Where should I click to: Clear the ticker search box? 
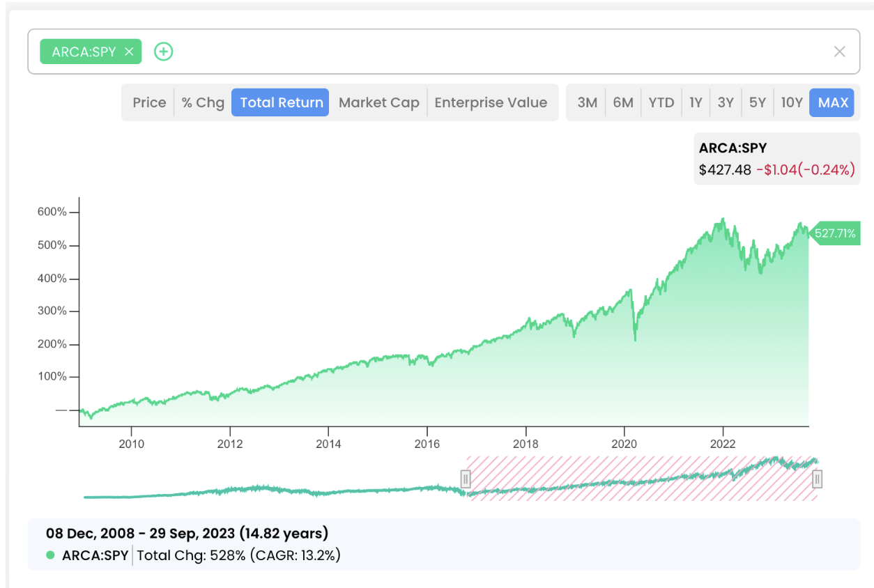(x=839, y=52)
